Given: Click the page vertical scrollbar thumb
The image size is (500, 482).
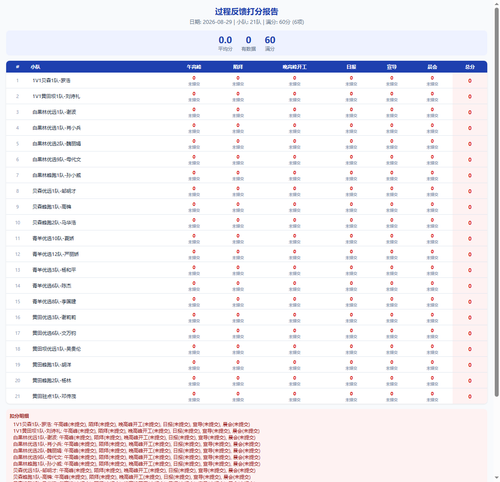Looking at the screenshot, I should click(496, 202).
